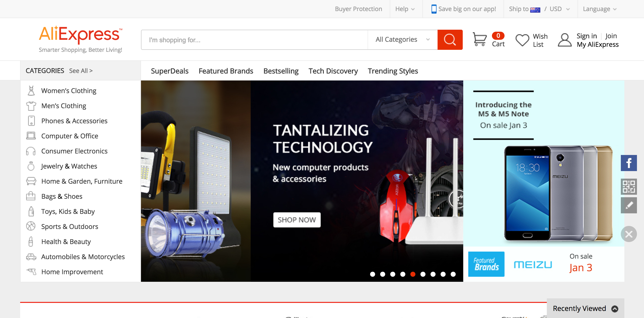644x318 pixels.
Task: Click the Jewelry & Watches ring icon
Action: [31, 166]
